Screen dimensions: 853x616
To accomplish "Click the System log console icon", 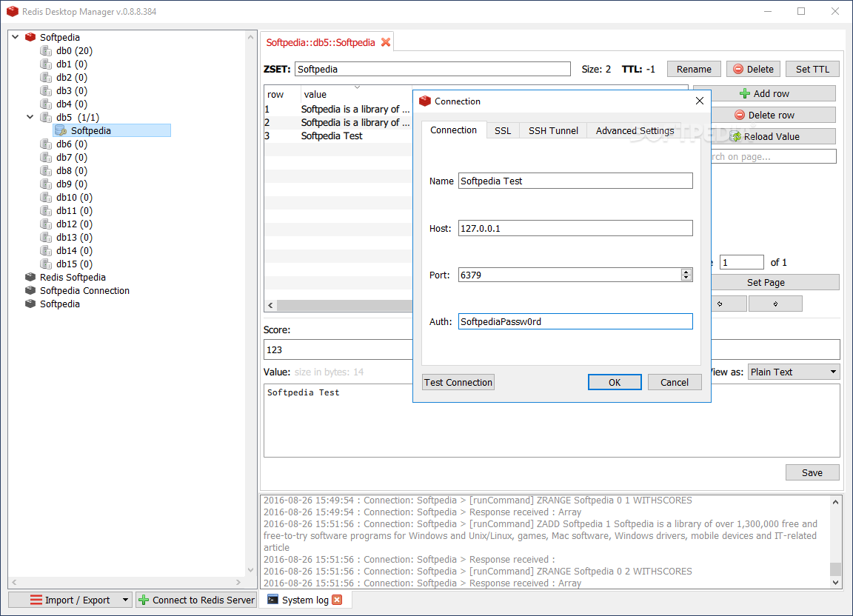I will pyautogui.click(x=273, y=600).
